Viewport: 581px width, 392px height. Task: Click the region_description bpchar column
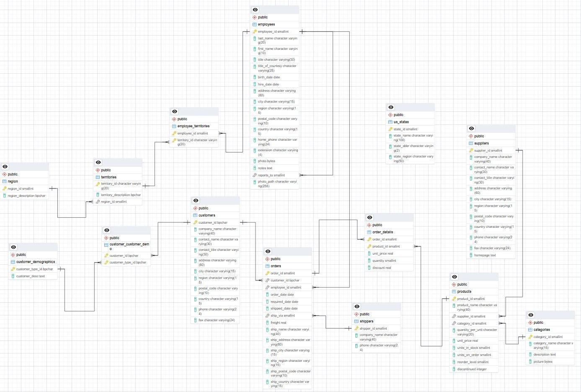(25, 196)
